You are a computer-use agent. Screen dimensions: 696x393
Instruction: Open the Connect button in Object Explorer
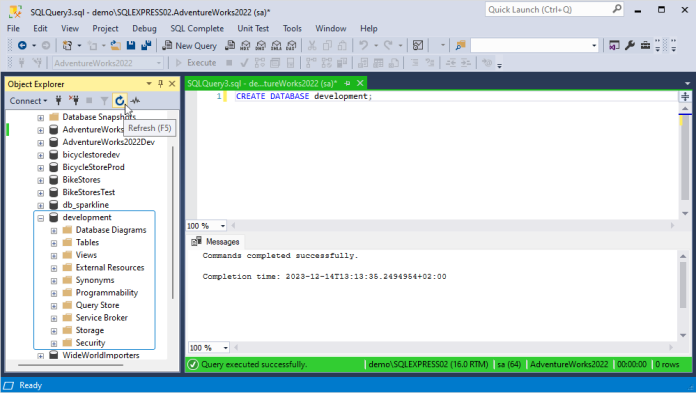[28, 101]
